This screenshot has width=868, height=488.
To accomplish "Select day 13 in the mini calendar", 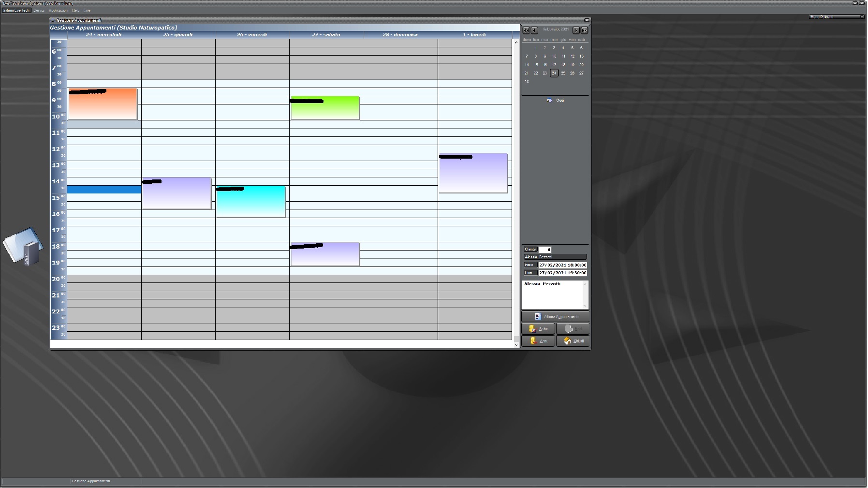I will coord(582,56).
